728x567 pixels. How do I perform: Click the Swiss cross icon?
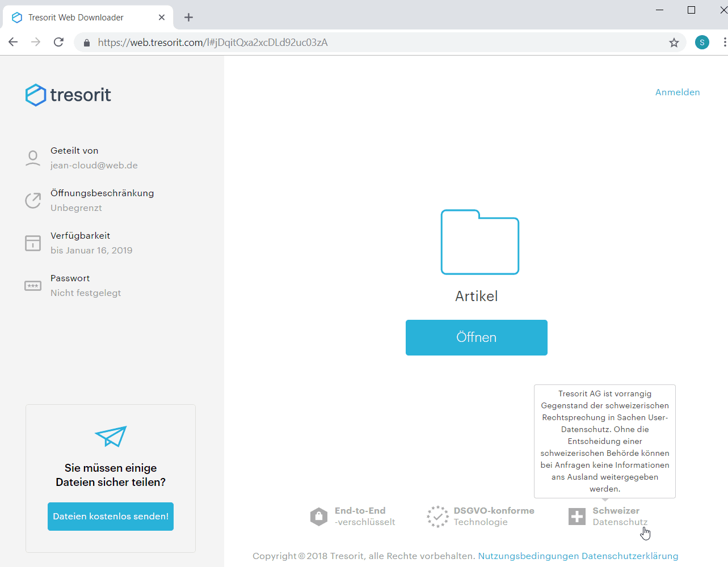(x=577, y=517)
